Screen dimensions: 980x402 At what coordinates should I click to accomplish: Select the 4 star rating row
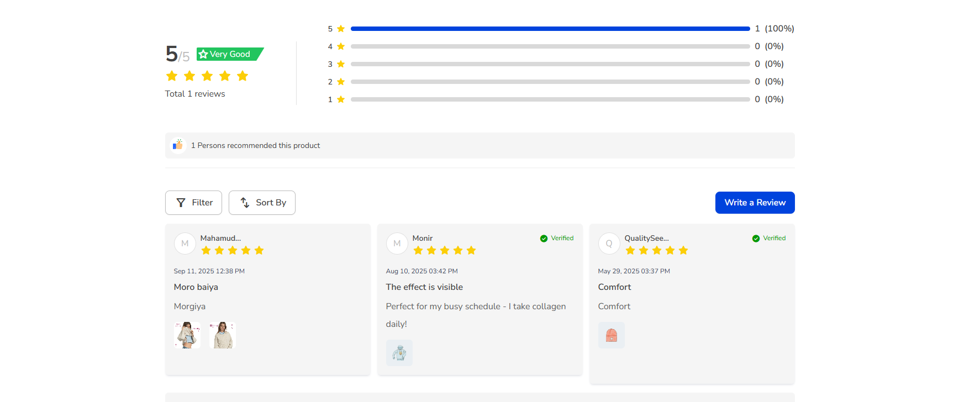click(550, 46)
